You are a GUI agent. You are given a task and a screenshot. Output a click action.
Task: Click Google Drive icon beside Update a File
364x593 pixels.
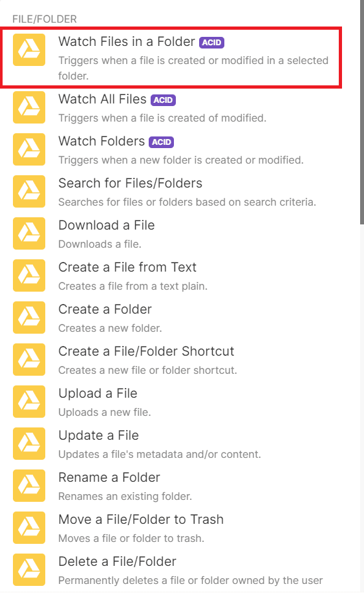pos(29,443)
